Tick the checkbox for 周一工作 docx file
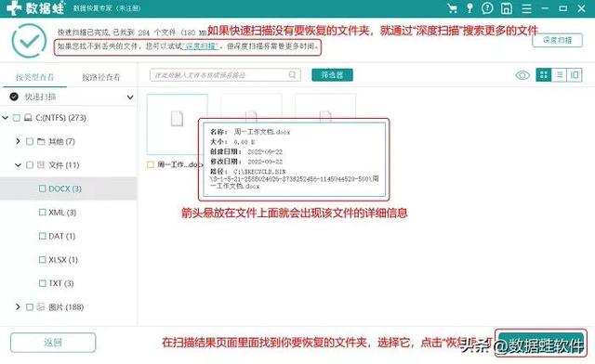Viewport: 595px width, 364px height. [151, 164]
